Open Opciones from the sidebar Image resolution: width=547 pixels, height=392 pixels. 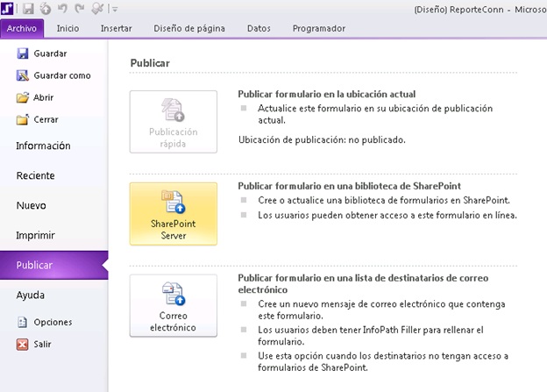53,322
